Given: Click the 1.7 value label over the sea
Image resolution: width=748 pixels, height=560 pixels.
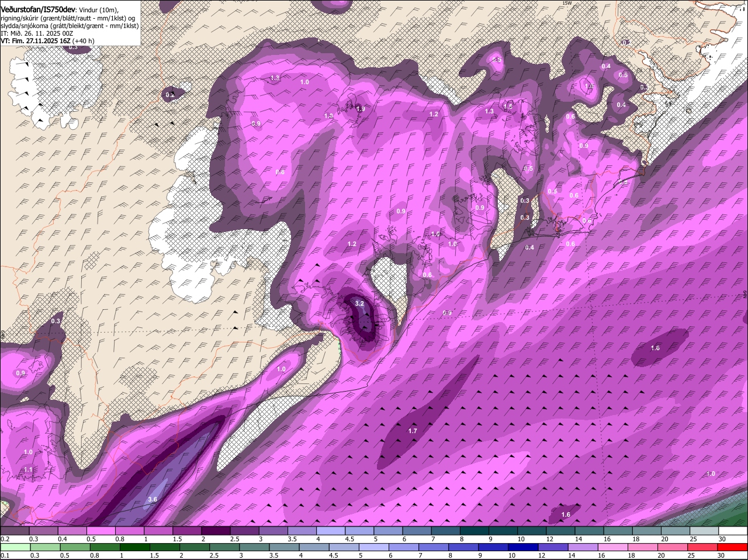Looking at the screenshot, I should [x=413, y=431].
